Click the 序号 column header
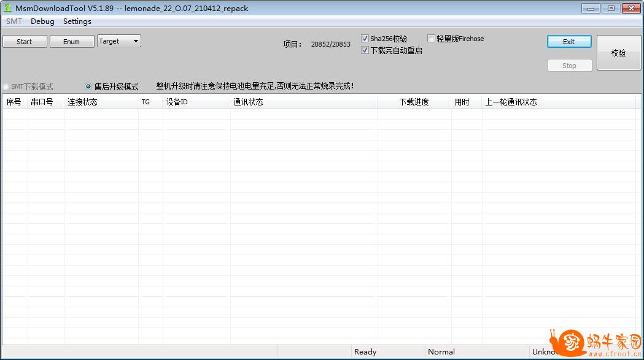The image size is (644, 360). point(15,102)
